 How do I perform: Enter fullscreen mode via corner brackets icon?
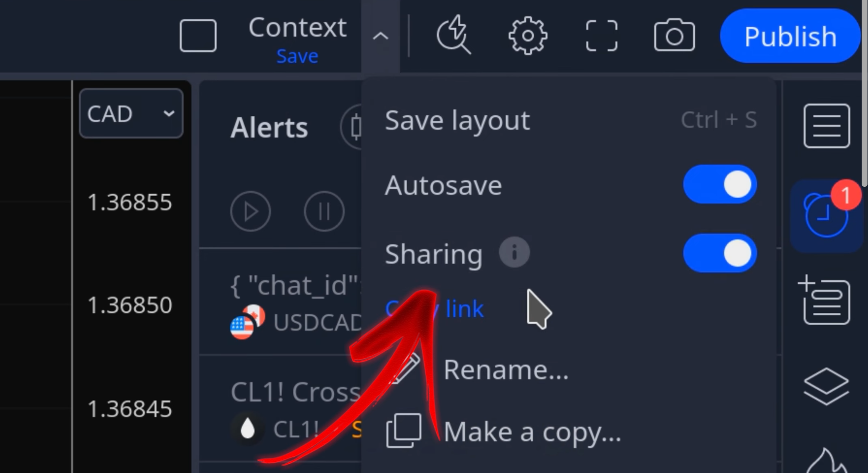(x=602, y=36)
